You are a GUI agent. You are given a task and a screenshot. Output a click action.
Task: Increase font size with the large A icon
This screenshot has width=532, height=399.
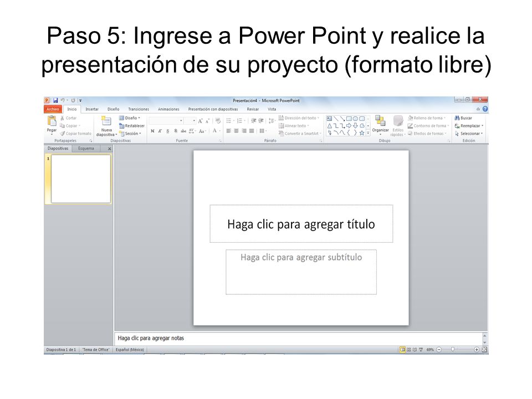pos(200,121)
